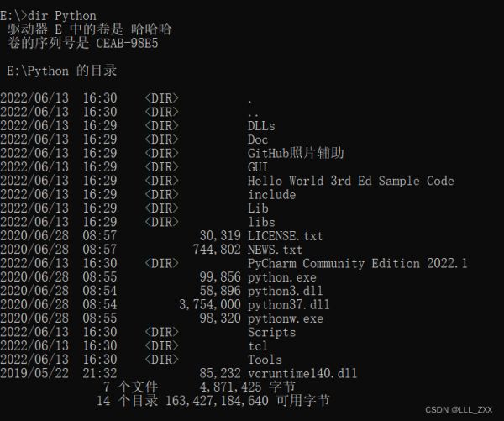The width and height of the screenshot is (504, 421).
Task: Click Hello World 3rd Ed Sample Code
Action: tap(350, 181)
